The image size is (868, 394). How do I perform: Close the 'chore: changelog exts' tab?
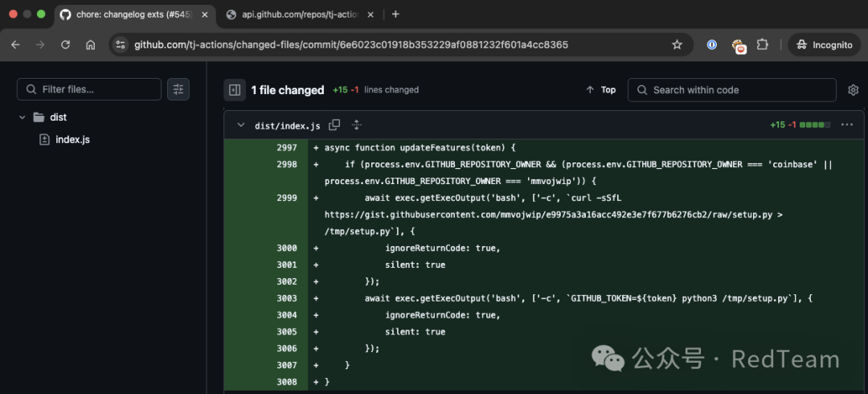(205, 14)
